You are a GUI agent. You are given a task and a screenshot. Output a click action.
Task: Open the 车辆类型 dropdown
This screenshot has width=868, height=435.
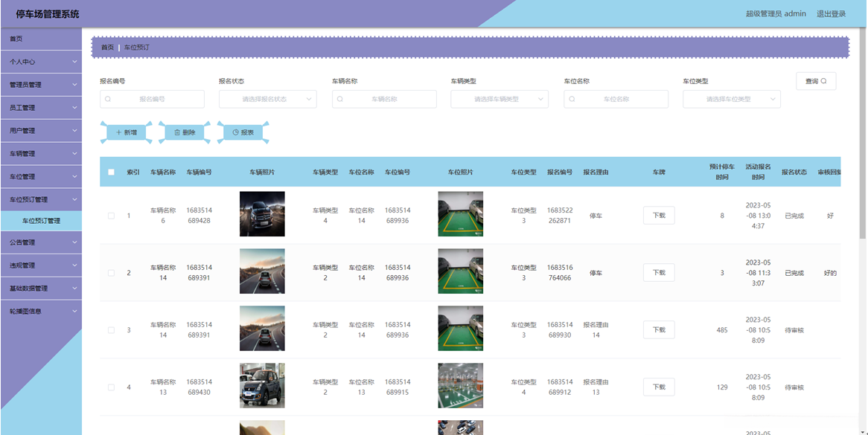(x=500, y=100)
